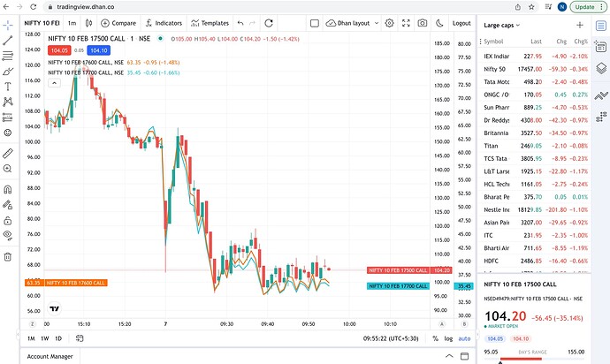
Task: Open the chart patterns tool
Action: point(8,102)
